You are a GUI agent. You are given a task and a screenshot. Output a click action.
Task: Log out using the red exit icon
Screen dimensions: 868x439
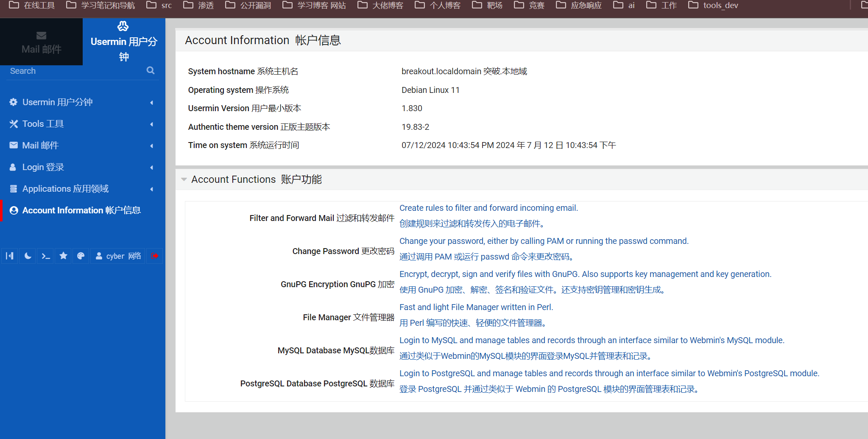click(x=154, y=256)
